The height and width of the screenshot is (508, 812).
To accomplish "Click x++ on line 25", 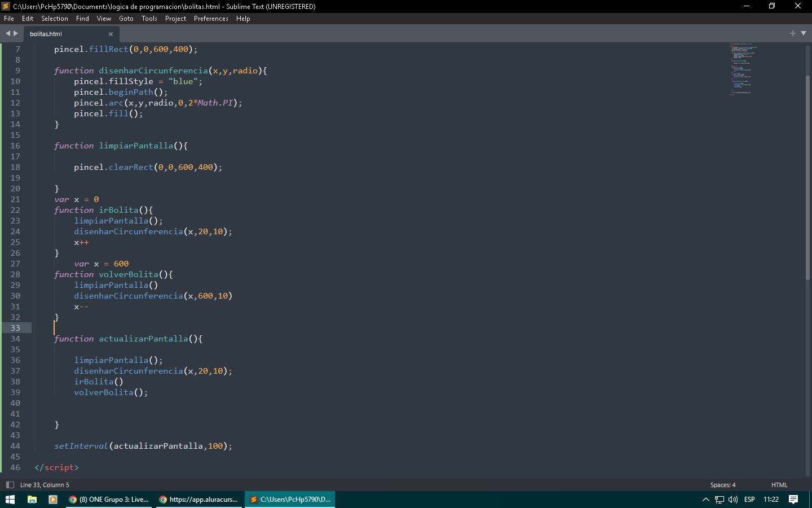I will [81, 242].
